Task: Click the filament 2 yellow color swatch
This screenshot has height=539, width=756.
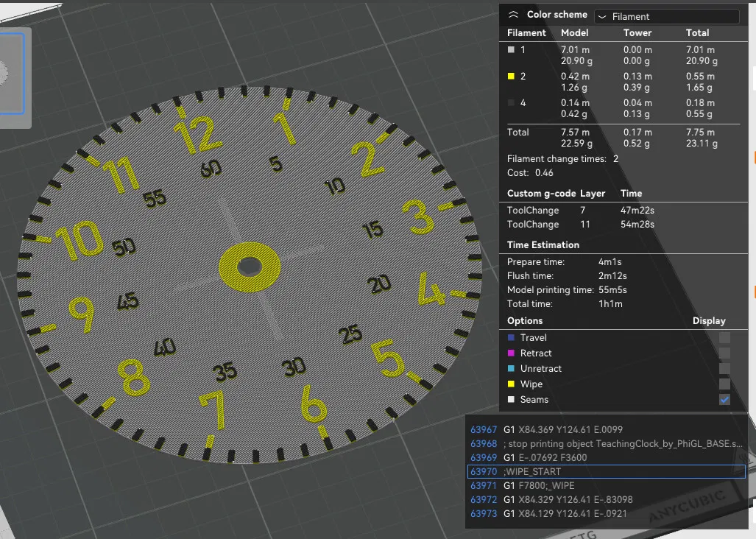Action: pyautogui.click(x=511, y=76)
